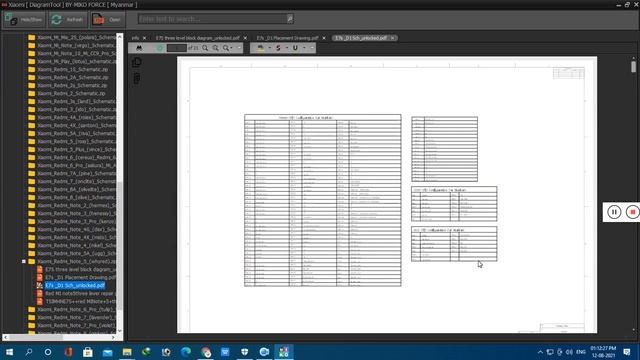
Task: Open the bookmarks side panel icon
Action: point(137,78)
